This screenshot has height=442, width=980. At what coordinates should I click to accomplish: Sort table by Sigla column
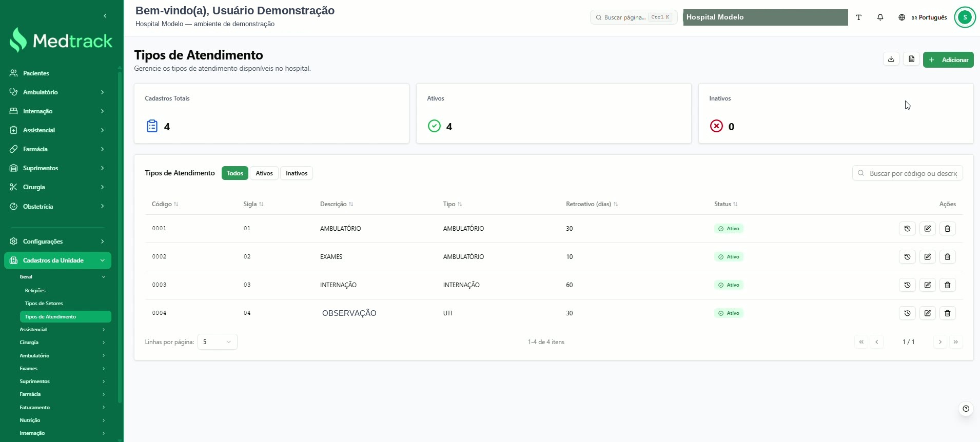click(253, 204)
